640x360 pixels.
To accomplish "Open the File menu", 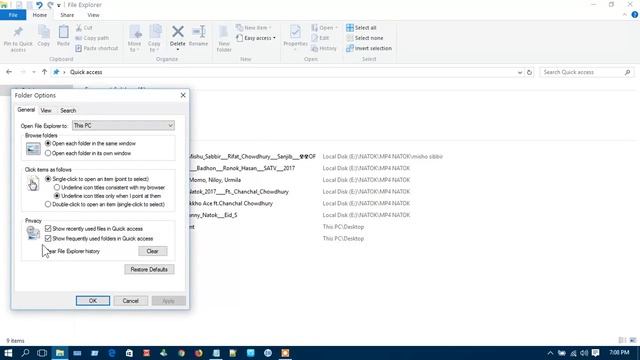I will 13,15.
